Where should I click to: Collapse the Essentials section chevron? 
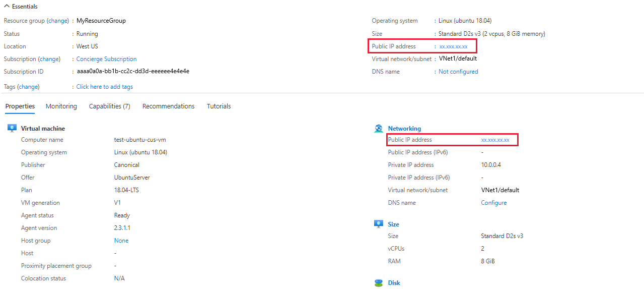[x=7, y=7]
